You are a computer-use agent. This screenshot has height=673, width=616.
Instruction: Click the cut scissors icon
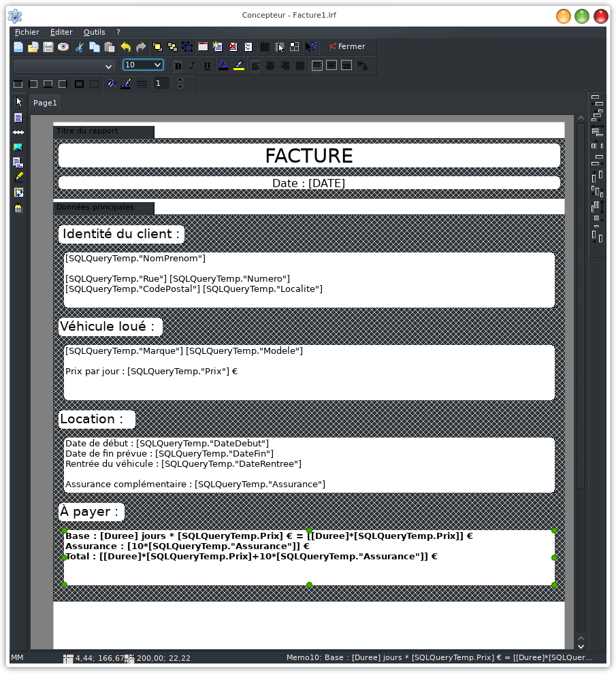(80, 47)
